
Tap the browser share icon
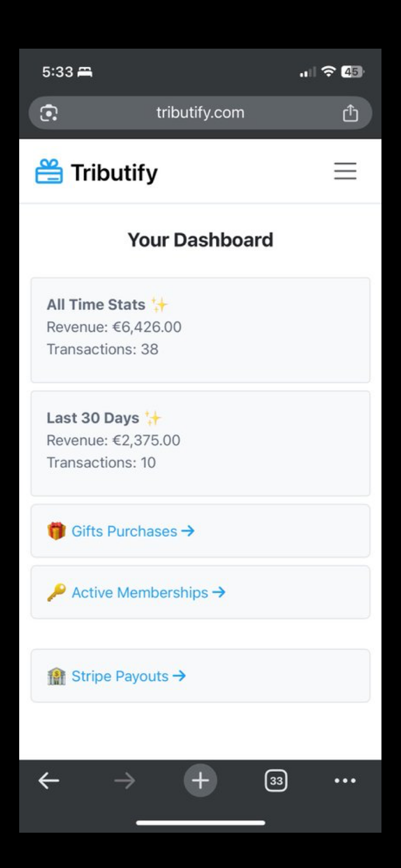(x=350, y=113)
